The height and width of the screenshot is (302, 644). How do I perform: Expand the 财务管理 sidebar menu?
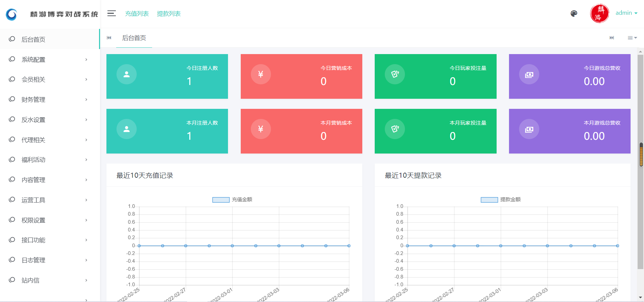pos(50,99)
